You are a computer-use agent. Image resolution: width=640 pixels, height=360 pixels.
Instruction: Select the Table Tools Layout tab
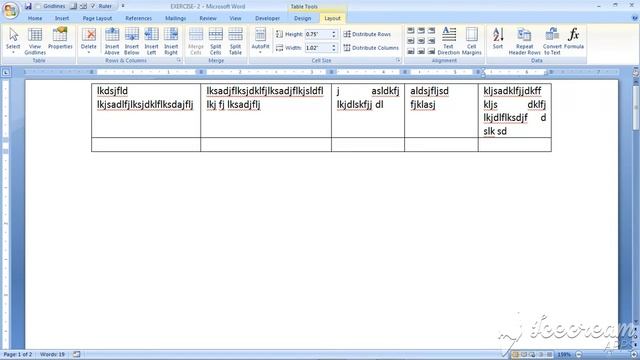pos(332,18)
